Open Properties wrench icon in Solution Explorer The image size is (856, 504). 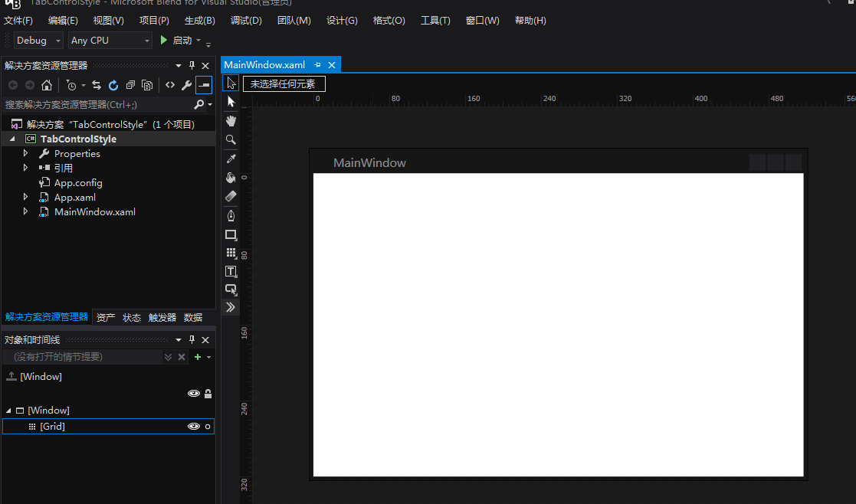click(187, 85)
